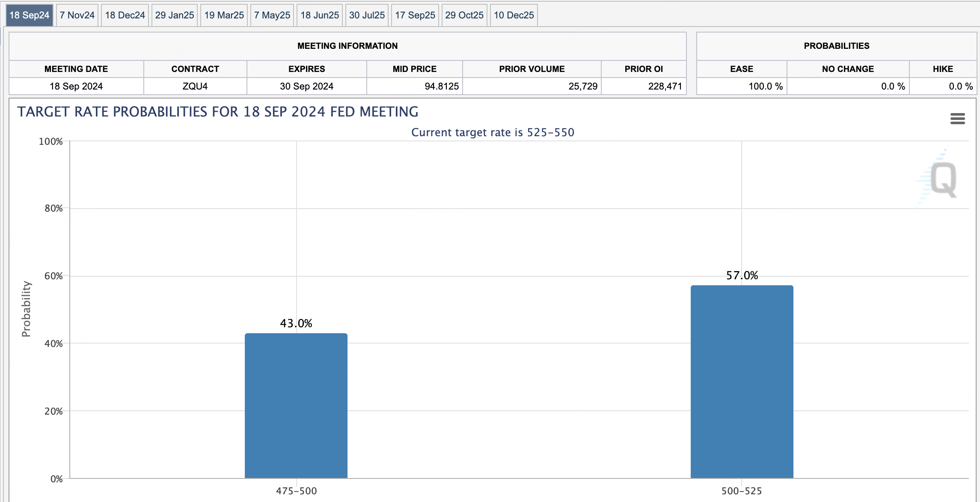Viewport: 980px width, 502px height.
Task: Select the 7 May25 meeting tab
Action: 272,15
